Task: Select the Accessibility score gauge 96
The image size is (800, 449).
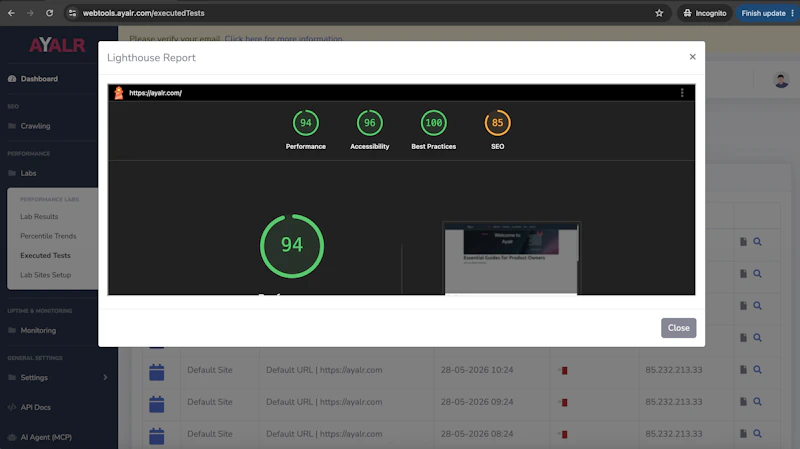Action: [x=369, y=123]
